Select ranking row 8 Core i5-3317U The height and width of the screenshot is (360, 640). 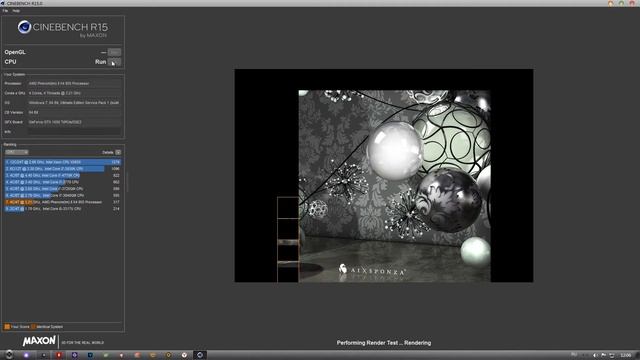coord(63,209)
